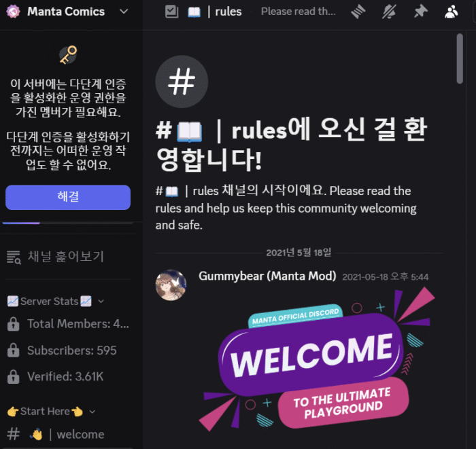Screen dimensions: 476x449
Task: Open 채널 훑어보기 channel browser
Action: (68, 257)
